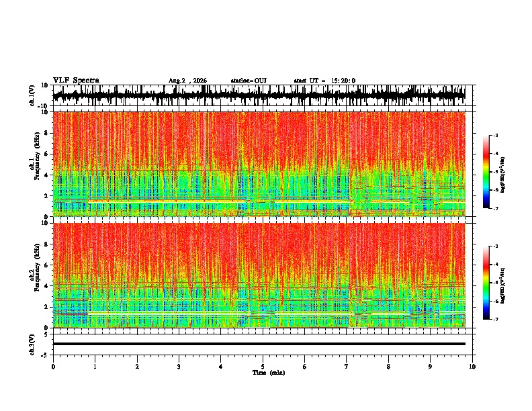The width and height of the screenshot is (532, 411).
Task: Click ch.1 colorbar's log(PSD) label
Action: click(x=503, y=175)
